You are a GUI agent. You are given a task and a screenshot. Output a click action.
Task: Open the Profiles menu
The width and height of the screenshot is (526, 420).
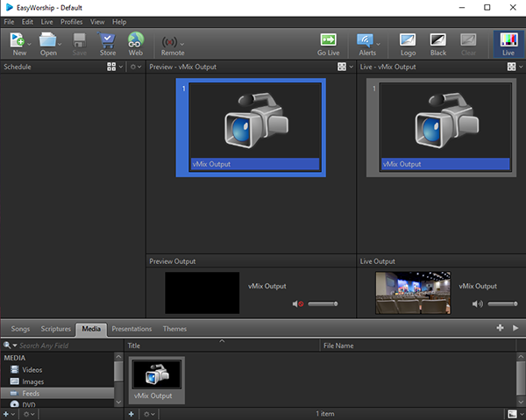pos(71,21)
